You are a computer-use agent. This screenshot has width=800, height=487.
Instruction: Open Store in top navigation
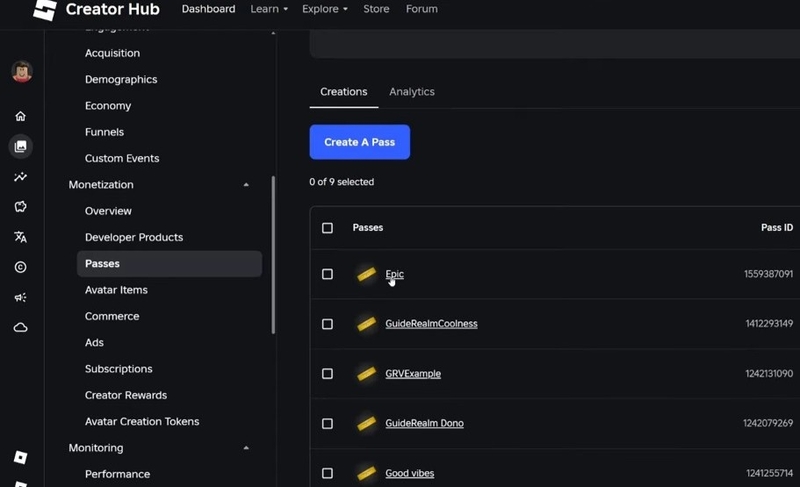[x=376, y=9]
